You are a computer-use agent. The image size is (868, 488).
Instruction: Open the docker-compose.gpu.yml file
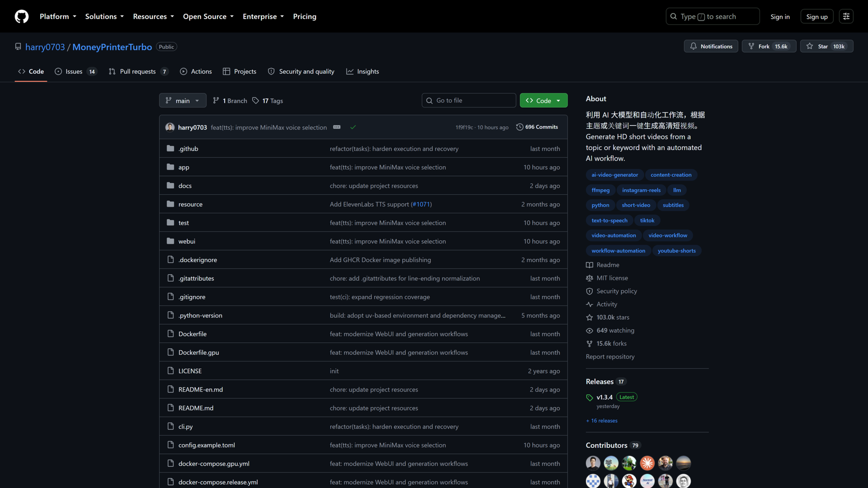click(x=214, y=464)
